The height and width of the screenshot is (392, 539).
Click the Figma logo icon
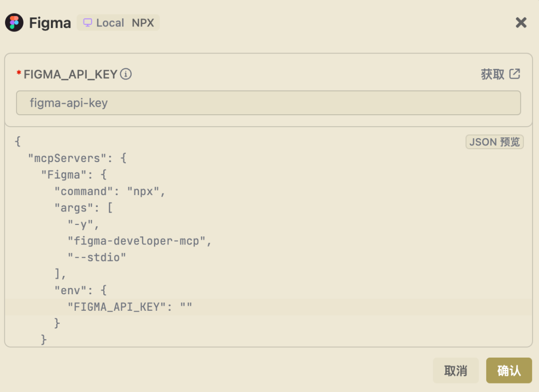[14, 23]
